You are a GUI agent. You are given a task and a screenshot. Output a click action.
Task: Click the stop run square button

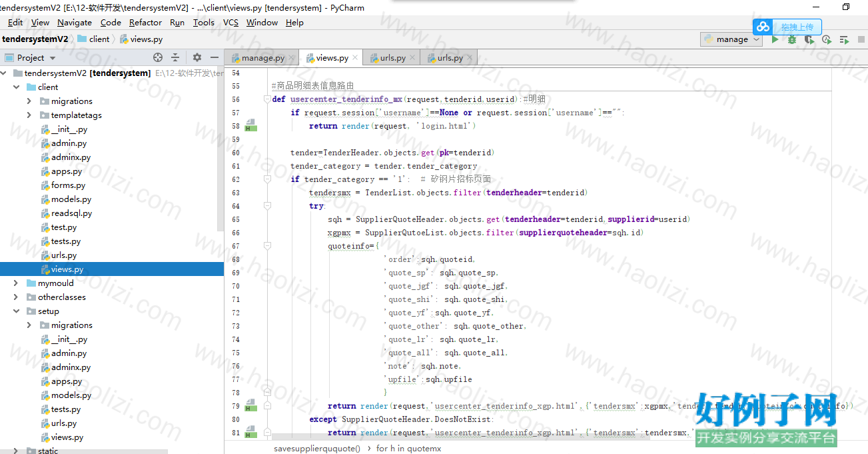861,39
